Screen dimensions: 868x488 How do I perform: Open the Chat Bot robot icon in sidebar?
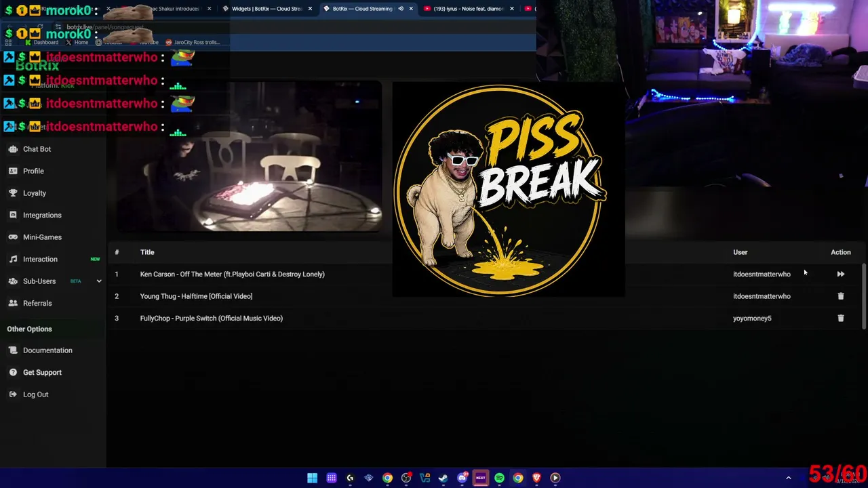[x=13, y=149]
